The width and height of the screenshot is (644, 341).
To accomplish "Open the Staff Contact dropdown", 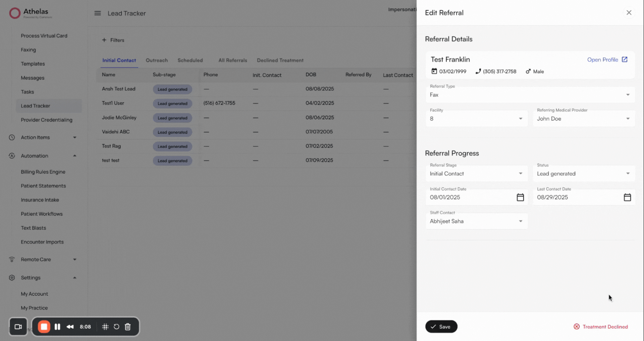I will tap(477, 221).
